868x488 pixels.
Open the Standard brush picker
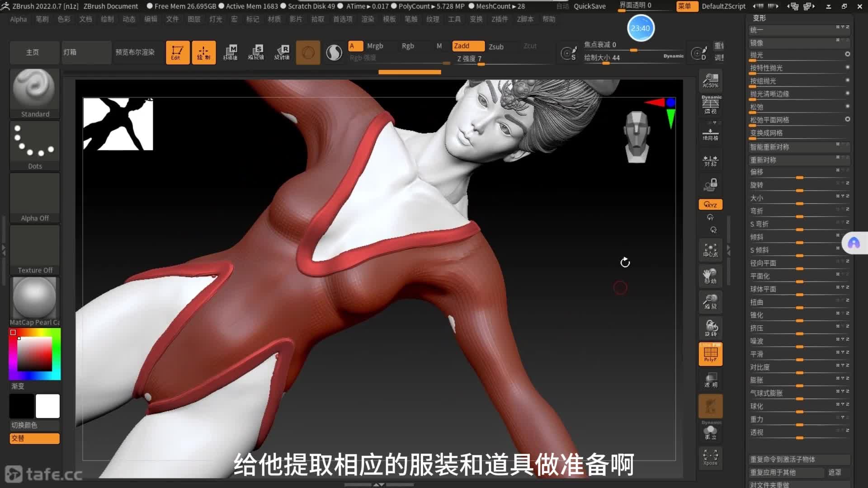pyautogui.click(x=35, y=94)
